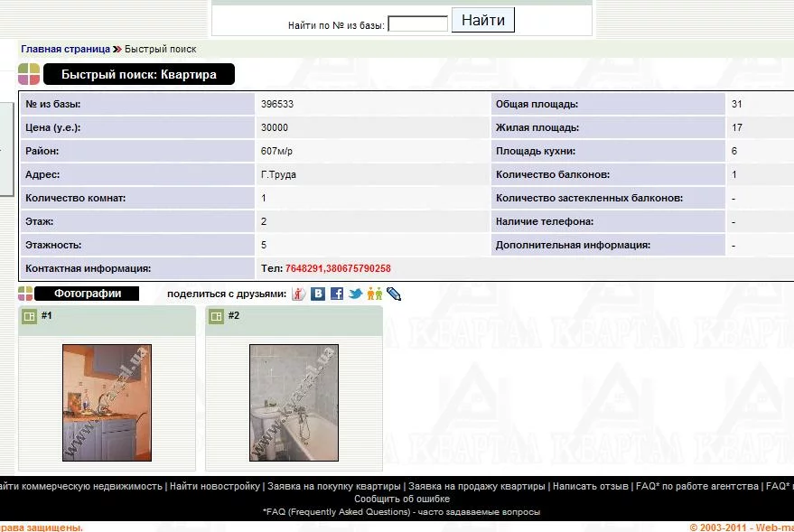The height and width of the screenshot is (532, 794).
Task: Click Быстрый поиск breadcrumb text
Action: [x=161, y=49]
